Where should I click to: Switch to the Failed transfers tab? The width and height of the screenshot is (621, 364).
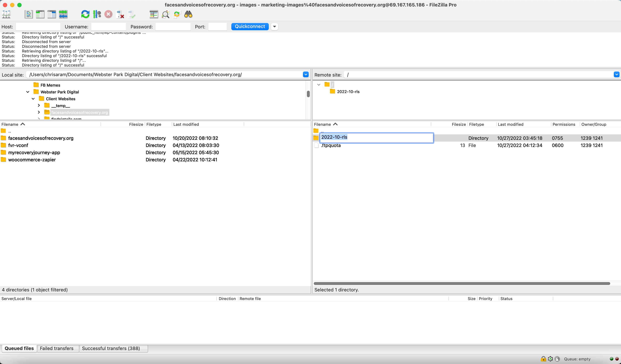click(x=57, y=348)
